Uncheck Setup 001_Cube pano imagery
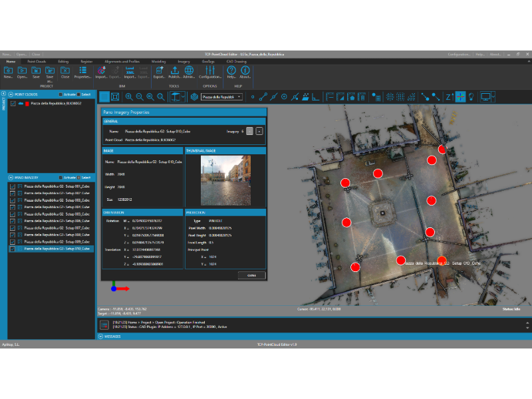The height and width of the screenshot is (399, 532). point(13,187)
